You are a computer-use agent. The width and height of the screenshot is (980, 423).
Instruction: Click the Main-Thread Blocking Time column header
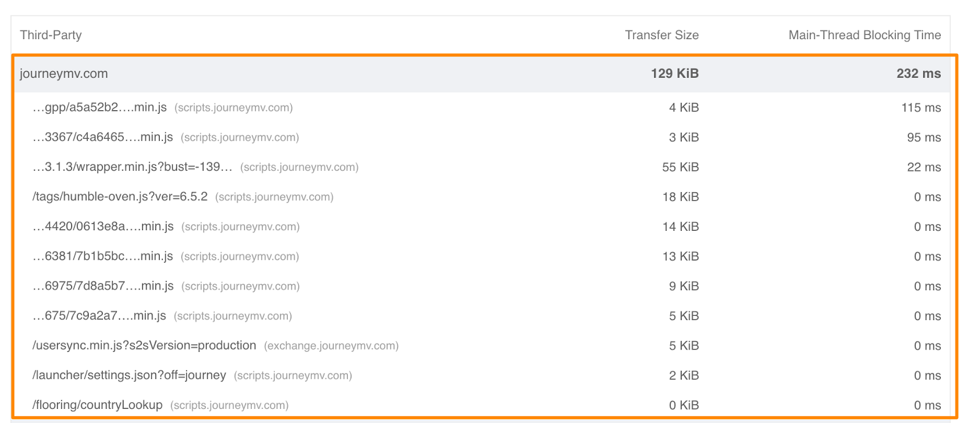864,35
